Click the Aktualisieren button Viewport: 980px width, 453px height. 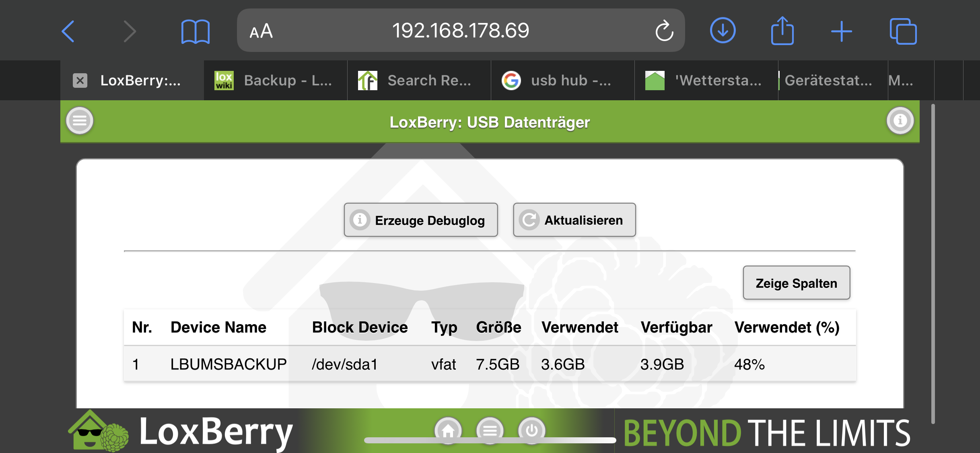(x=574, y=220)
